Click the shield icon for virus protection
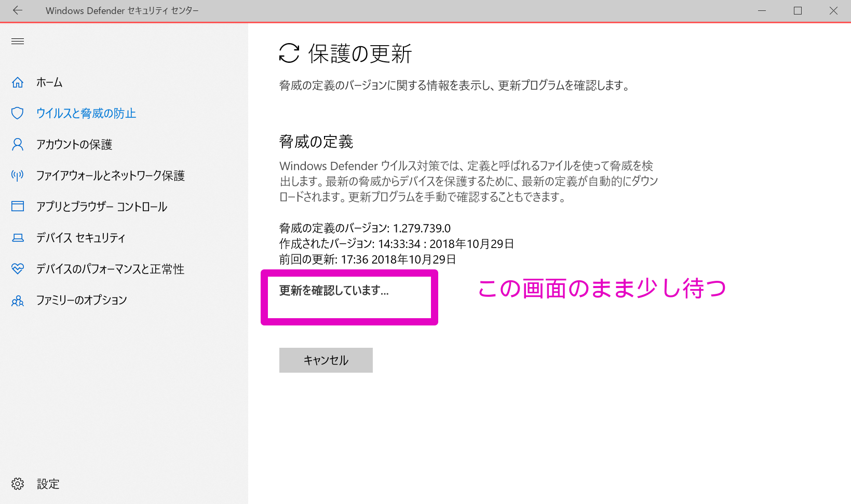Viewport: 851px width, 504px height. [x=18, y=113]
